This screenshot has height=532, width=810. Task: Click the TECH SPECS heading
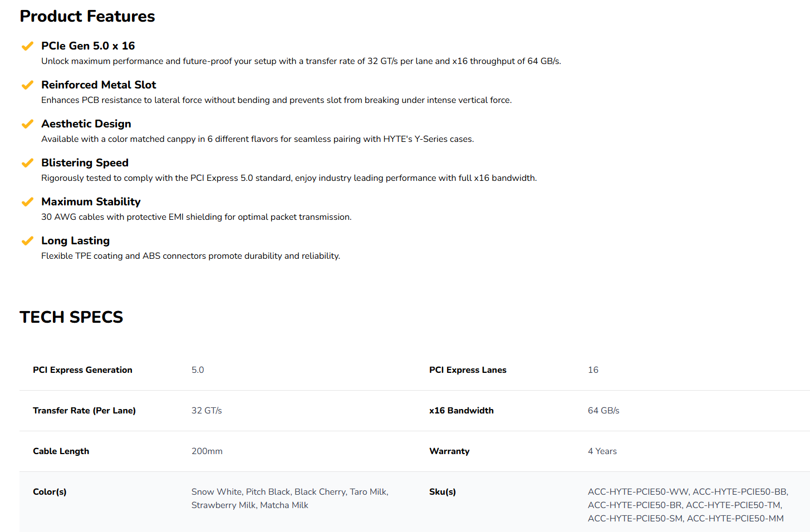pos(71,317)
